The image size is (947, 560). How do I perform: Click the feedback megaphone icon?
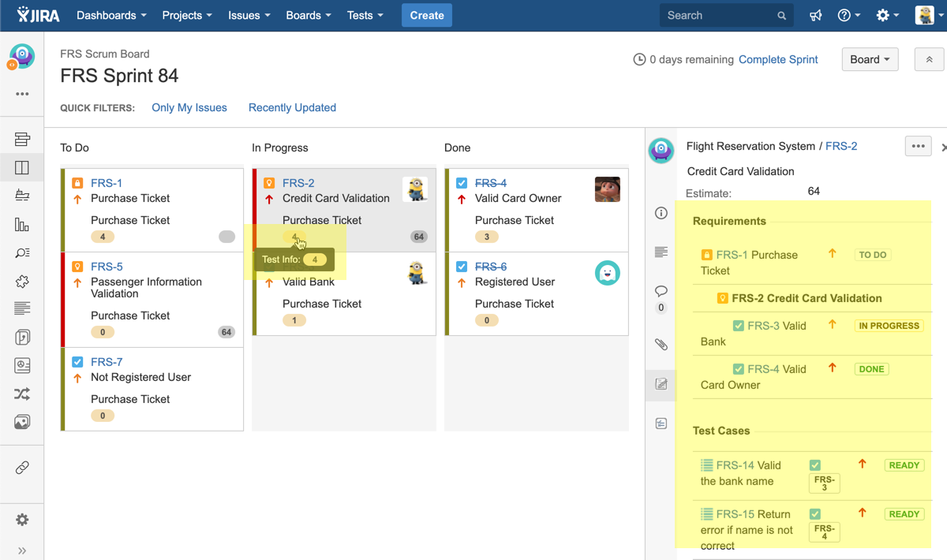[x=816, y=16]
